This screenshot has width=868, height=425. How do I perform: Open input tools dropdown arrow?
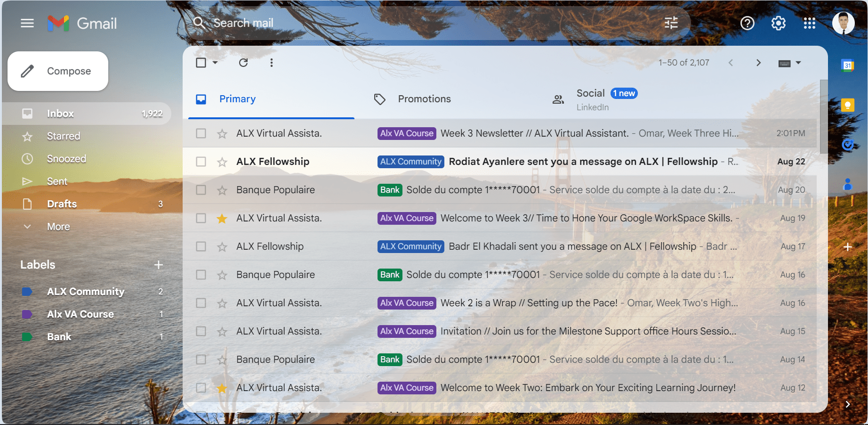(798, 63)
